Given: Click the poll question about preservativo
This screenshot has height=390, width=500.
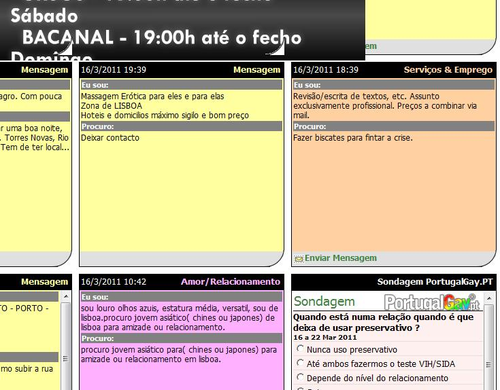Looking at the screenshot, I should 383,322.
